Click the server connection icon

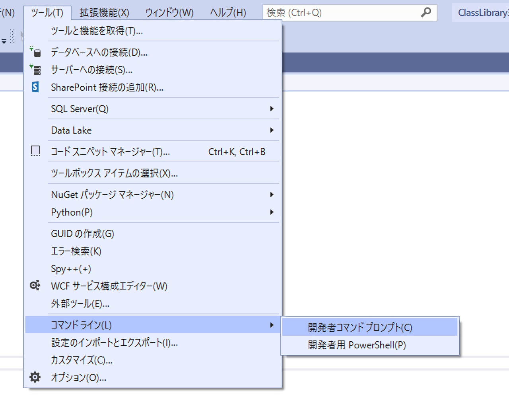coord(35,70)
